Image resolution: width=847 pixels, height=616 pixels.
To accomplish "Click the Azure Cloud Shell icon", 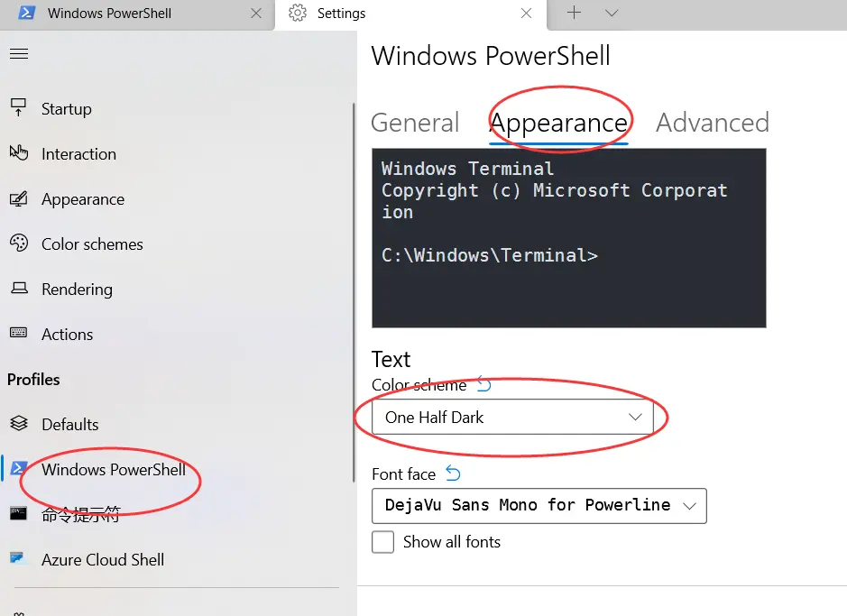I will point(18,559).
